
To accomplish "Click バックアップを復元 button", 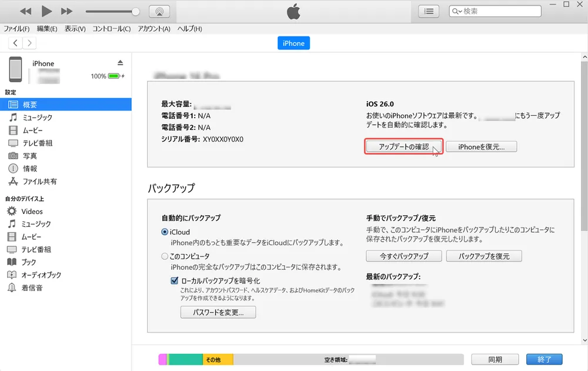I will tap(484, 256).
